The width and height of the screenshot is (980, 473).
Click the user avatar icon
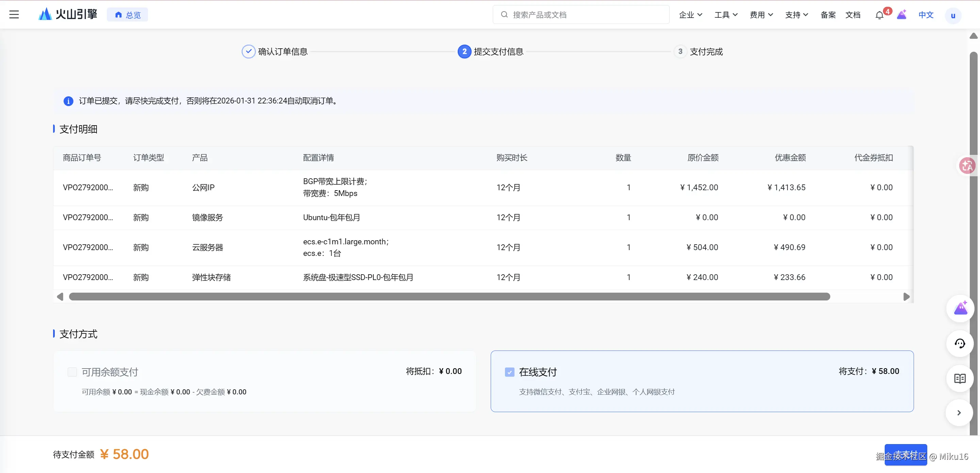[953, 16]
